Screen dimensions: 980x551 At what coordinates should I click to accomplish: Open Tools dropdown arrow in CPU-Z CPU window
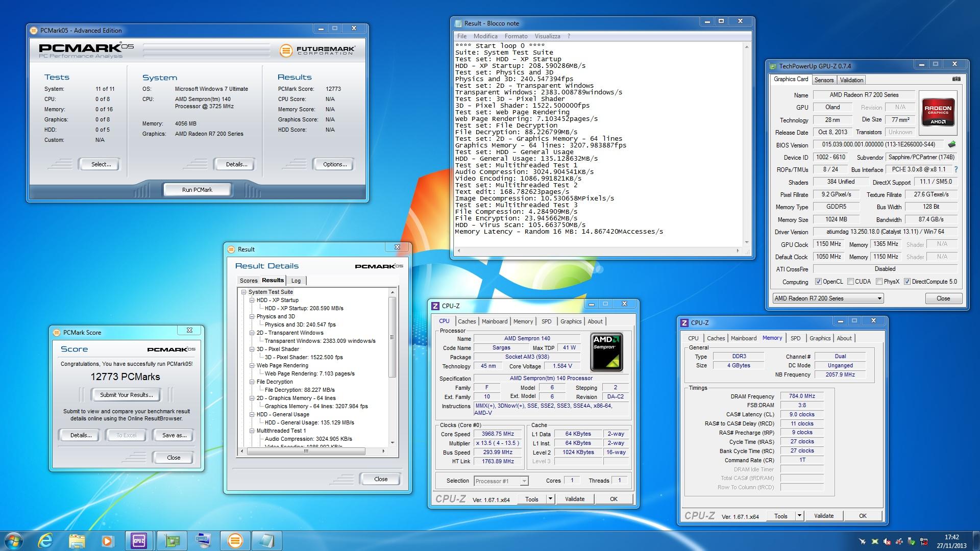550,499
